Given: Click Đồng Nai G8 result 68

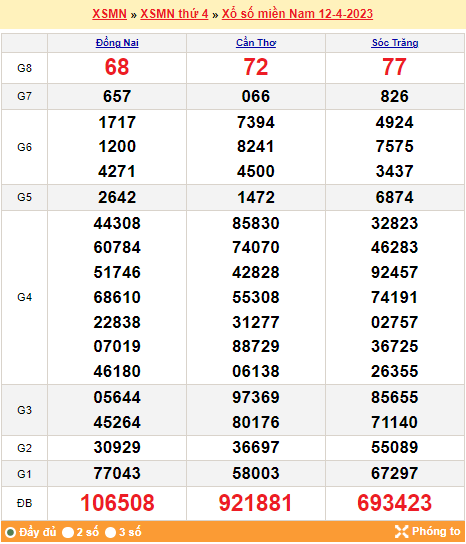Looking at the screenshot, I should [117, 67].
